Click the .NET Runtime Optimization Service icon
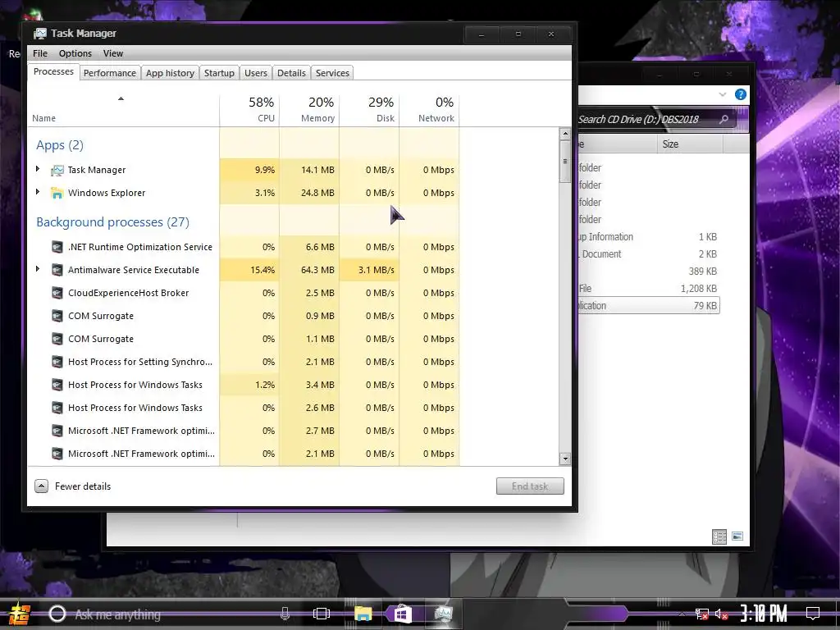840x630 pixels. point(57,247)
